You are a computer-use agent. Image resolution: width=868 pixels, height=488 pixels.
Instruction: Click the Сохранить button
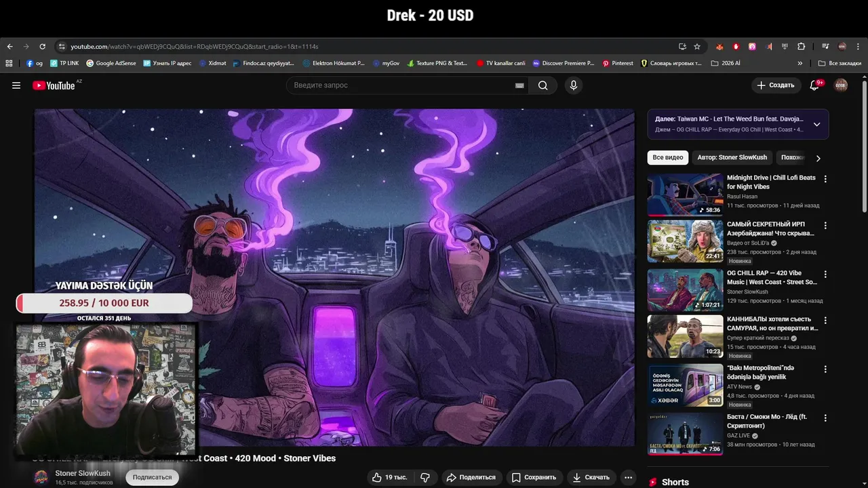(x=534, y=477)
